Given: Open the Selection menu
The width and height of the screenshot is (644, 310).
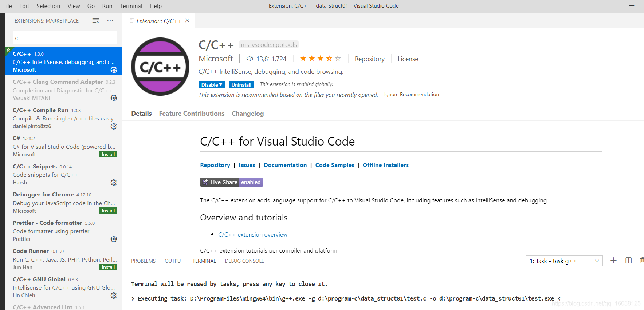Looking at the screenshot, I should click(48, 6).
